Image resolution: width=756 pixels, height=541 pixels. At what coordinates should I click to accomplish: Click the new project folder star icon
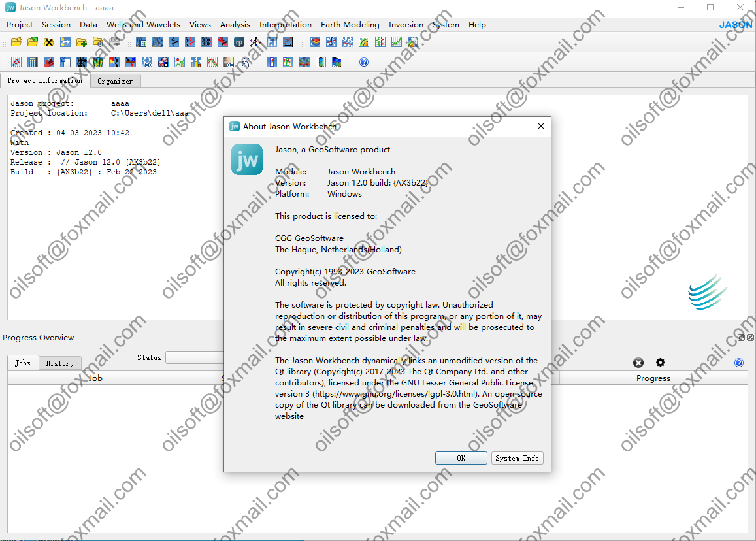16,42
